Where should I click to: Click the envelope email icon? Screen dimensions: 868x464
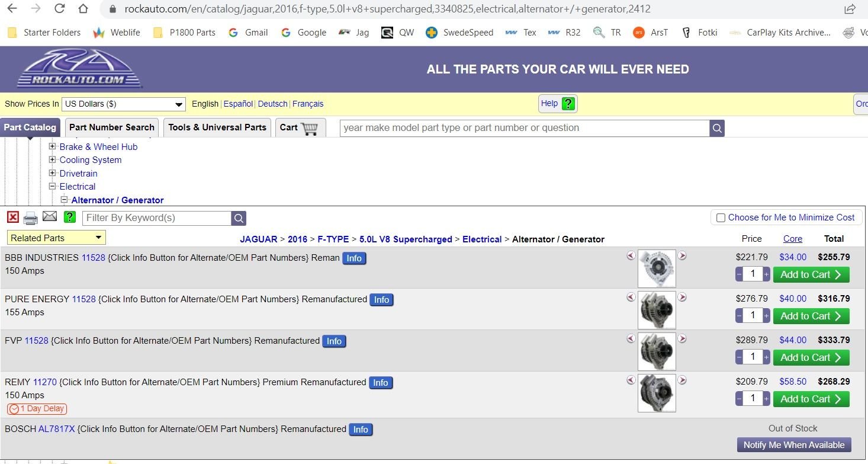[50, 217]
